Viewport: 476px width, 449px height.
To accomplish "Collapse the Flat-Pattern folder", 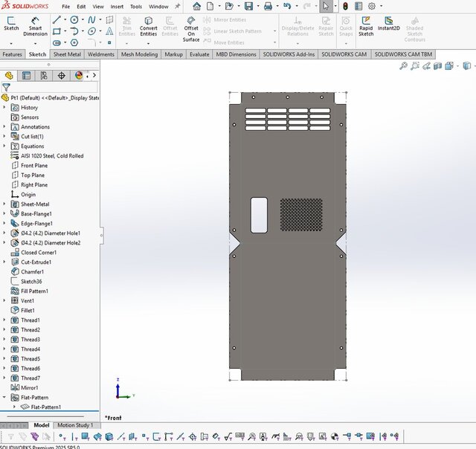I will pos(4,397).
